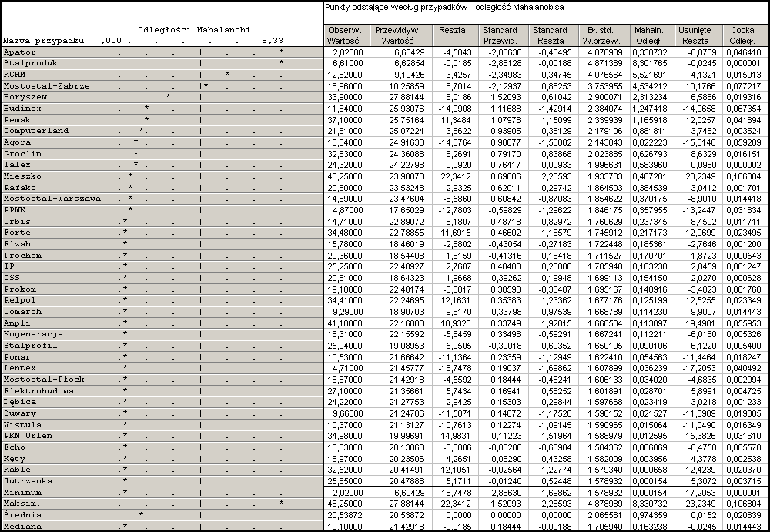Select the Kęty case name

[x=14, y=458]
